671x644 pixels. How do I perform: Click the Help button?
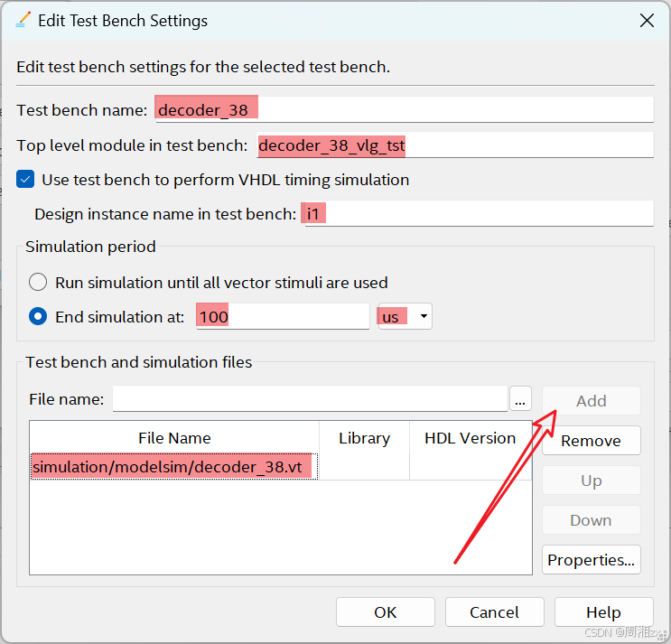click(603, 611)
